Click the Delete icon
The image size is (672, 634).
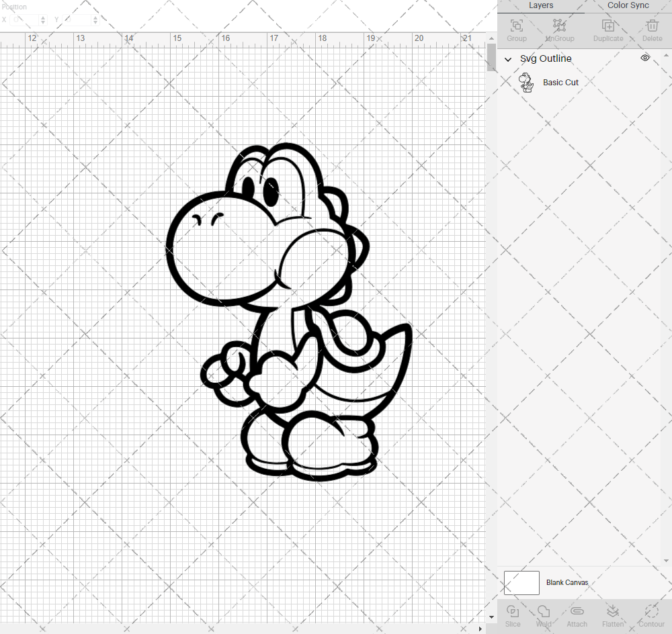point(651,28)
